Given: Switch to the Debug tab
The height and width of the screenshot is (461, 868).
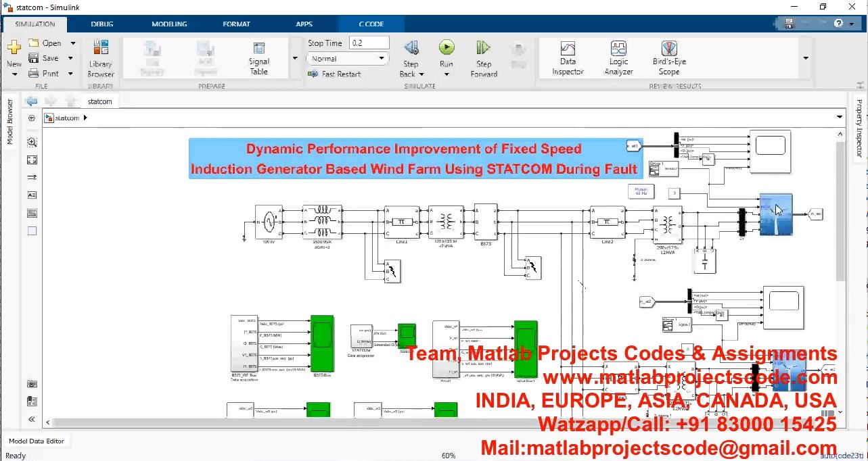Looking at the screenshot, I should [x=102, y=24].
